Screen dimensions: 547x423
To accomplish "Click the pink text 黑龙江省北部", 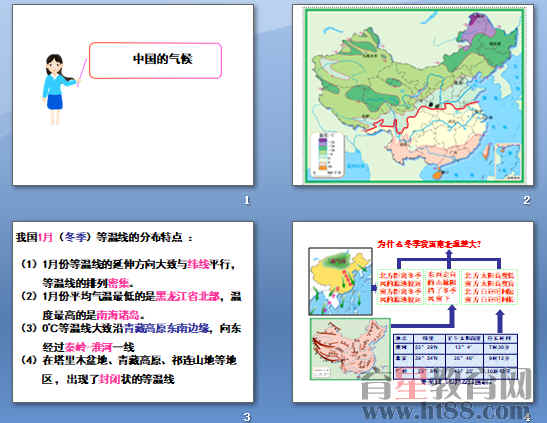I will [187, 296].
